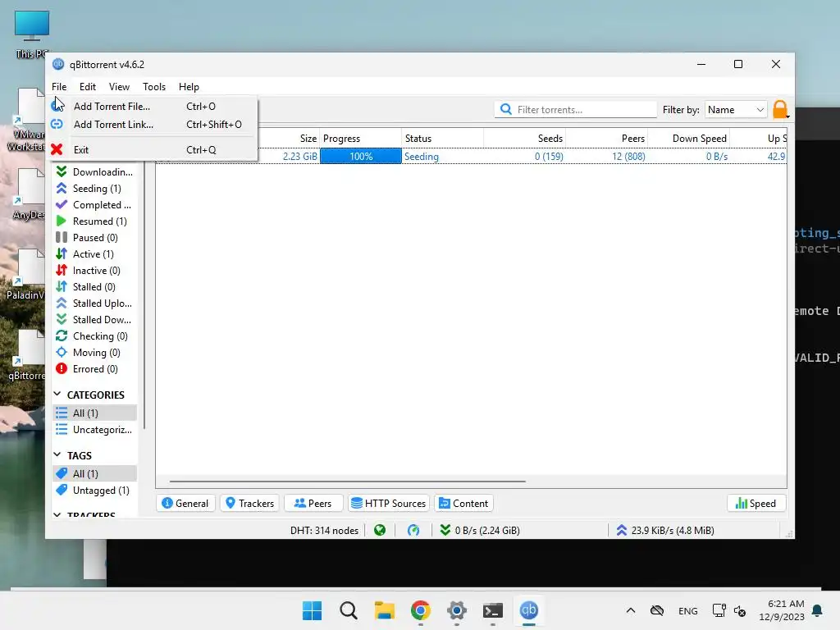Filter by Resumed (1) status
Viewport: 840px width, 630px height.
coord(95,221)
